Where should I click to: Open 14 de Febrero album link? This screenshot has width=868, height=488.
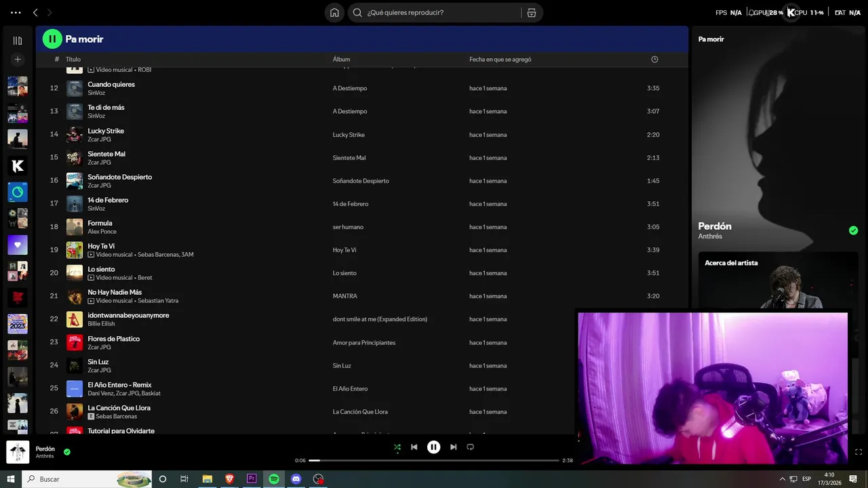point(350,204)
